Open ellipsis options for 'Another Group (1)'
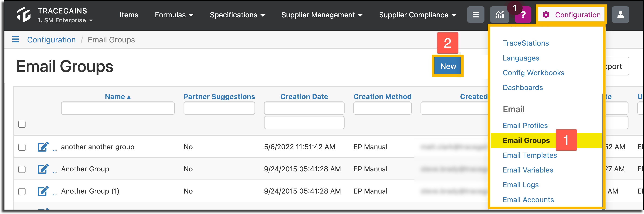The width and height of the screenshot is (644, 214). tap(55, 195)
